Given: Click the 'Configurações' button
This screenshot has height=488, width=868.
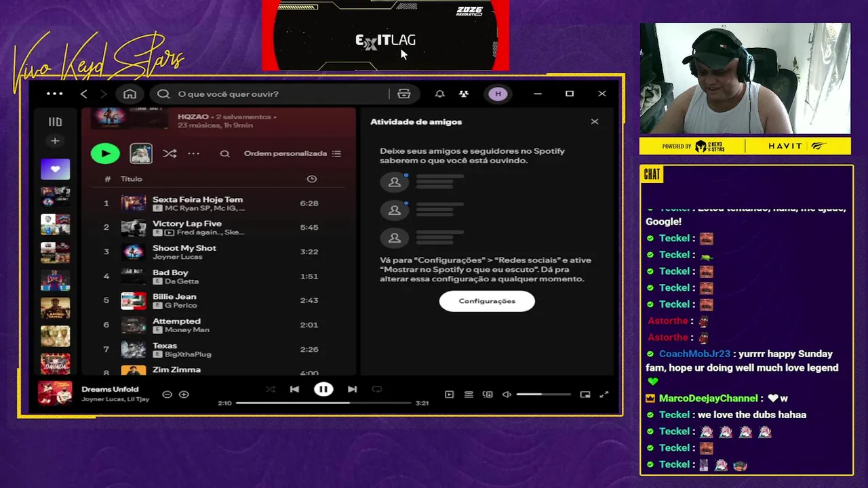Looking at the screenshot, I should (487, 301).
